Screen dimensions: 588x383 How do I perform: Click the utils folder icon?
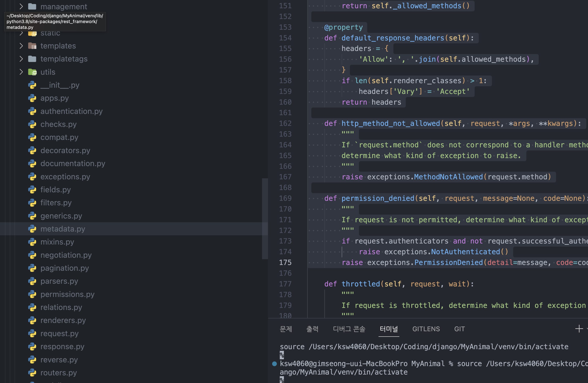[32, 72]
